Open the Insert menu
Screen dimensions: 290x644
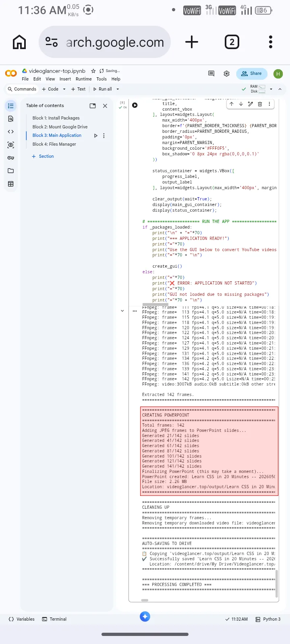65,79
